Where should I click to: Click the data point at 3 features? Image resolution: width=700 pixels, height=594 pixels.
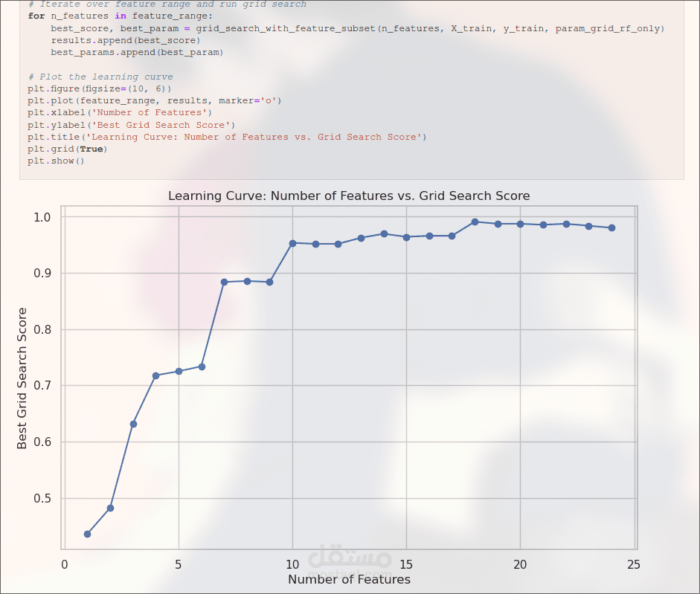pyautogui.click(x=133, y=424)
